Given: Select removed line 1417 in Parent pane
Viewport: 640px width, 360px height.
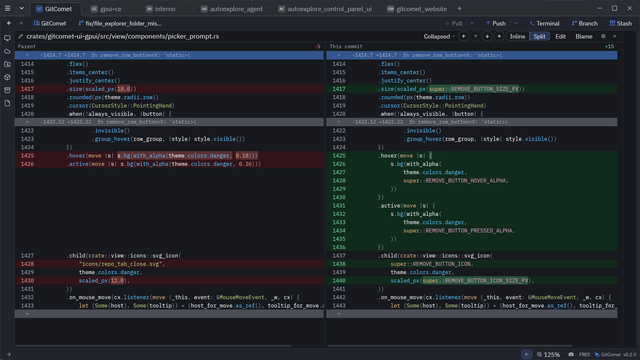Looking at the screenshot, I should [169, 89].
